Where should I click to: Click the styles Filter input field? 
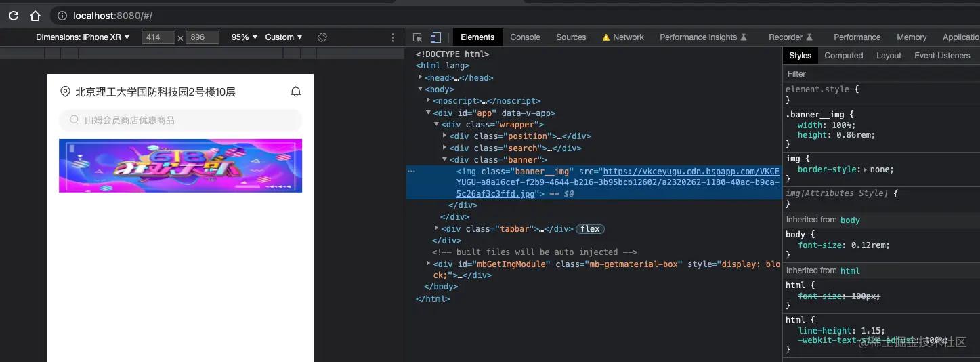[880, 73]
